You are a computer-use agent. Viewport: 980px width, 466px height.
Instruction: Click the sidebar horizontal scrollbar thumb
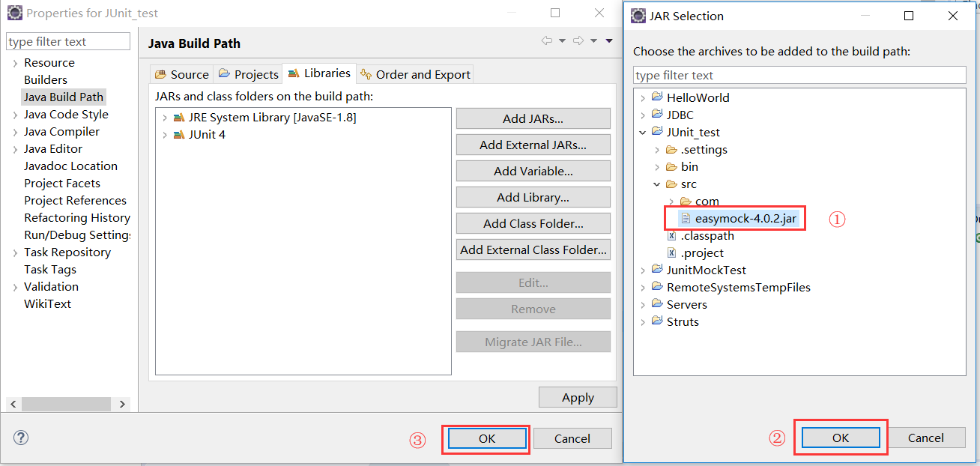click(66, 404)
